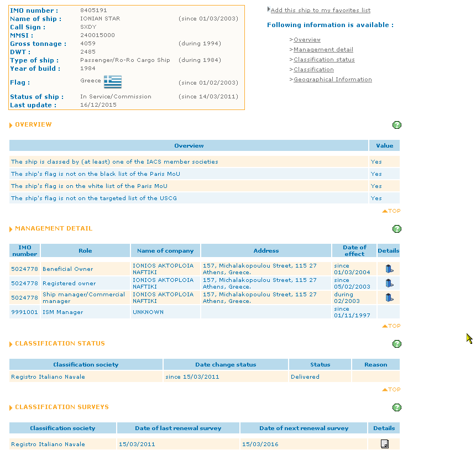This screenshot has height=450, width=476.
Task: Click TOP link below Classification Status table
Action: click(x=392, y=390)
